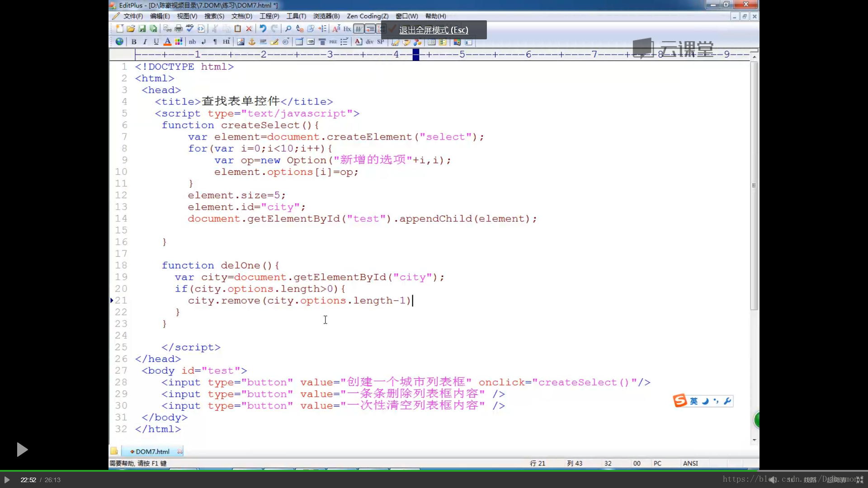Select the DOM7.html document tab
Viewport: 868px width, 488px height.
click(152, 451)
